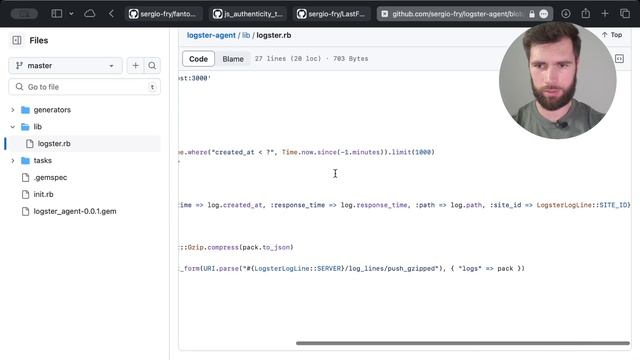The height and width of the screenshot is (360, 640).
Task: Open the init.rb file
Action: (x=43, y=194)
